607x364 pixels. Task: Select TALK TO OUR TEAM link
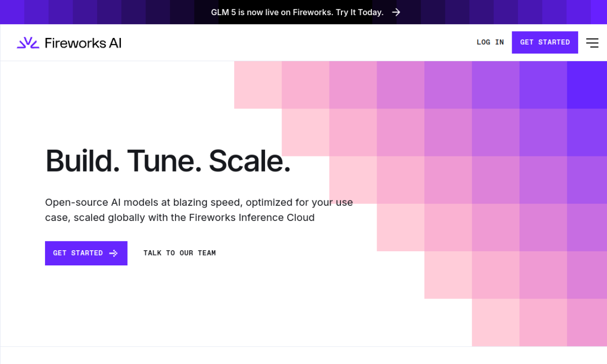180,253
